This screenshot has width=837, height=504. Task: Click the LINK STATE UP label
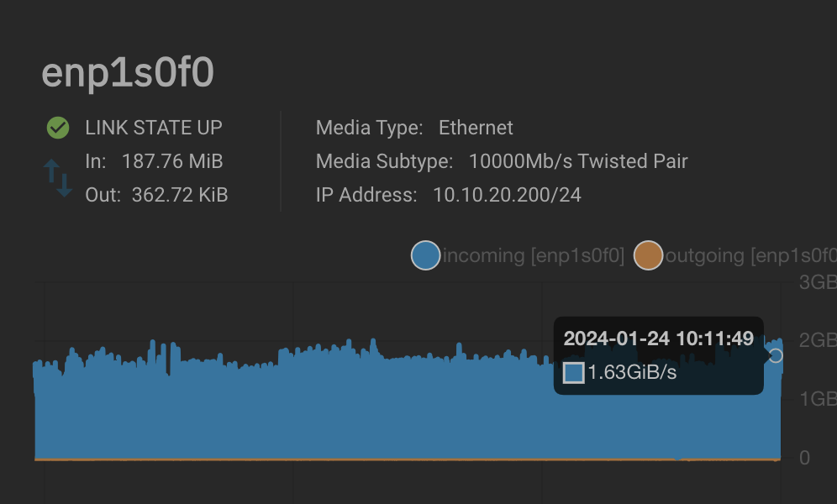(x=154, y=128)
